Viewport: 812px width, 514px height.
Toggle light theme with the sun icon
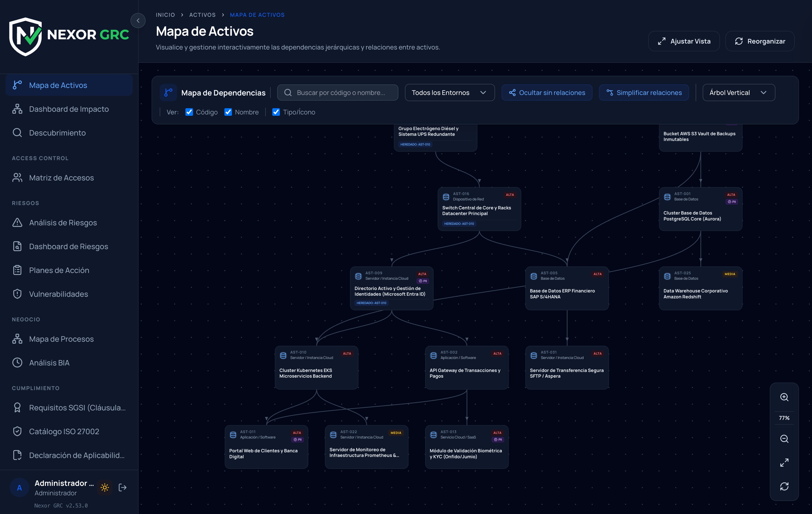coord(104,487)
